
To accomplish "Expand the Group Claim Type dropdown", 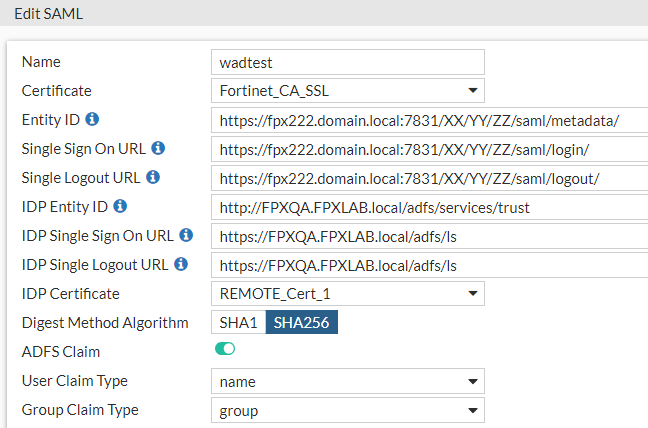I will tap(348, 410).
